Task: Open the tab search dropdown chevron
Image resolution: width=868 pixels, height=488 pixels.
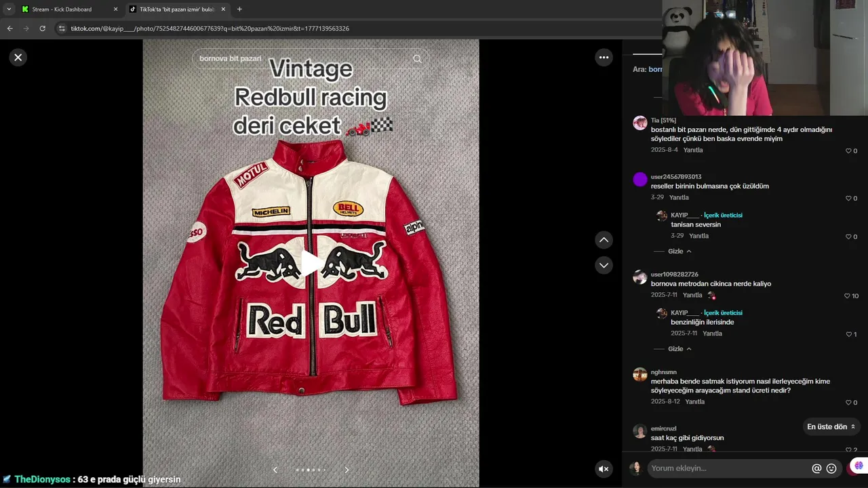Action: point(9,9)
